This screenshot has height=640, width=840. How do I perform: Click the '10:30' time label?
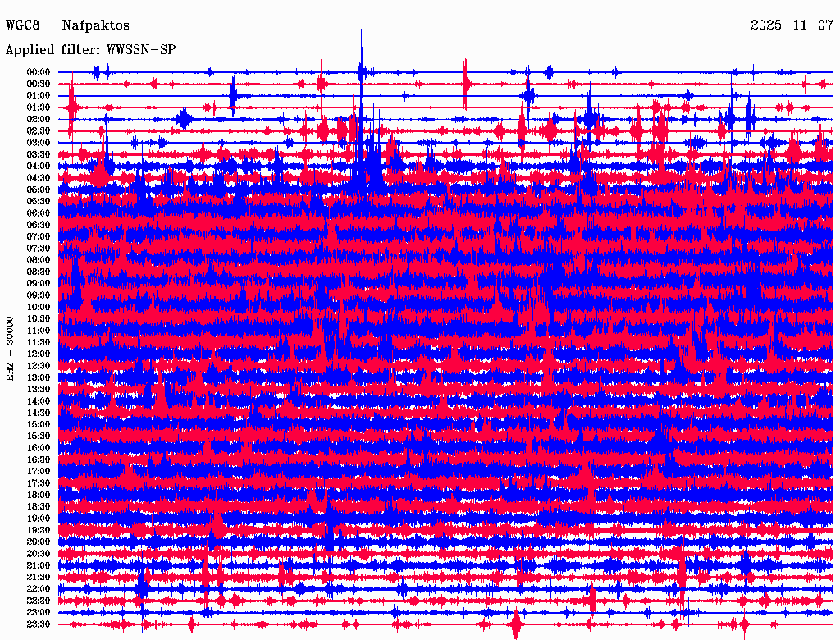coord(39,319)
